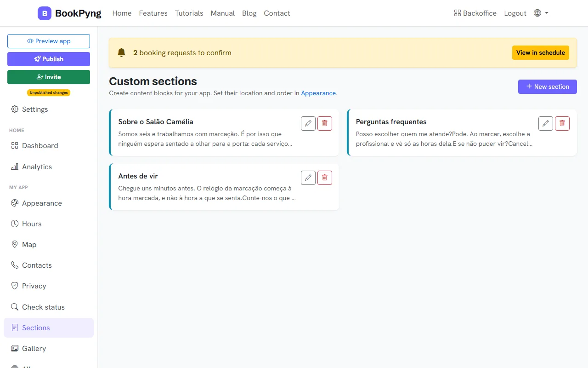Edit the Sobre o Salão Camélia section
The image size is (588, 368).
tap(308, 123)
